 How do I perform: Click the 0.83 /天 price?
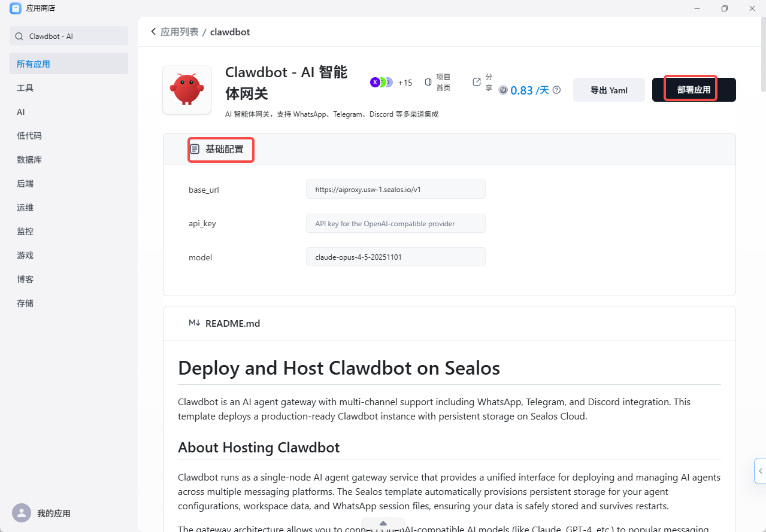click(530, 90)
